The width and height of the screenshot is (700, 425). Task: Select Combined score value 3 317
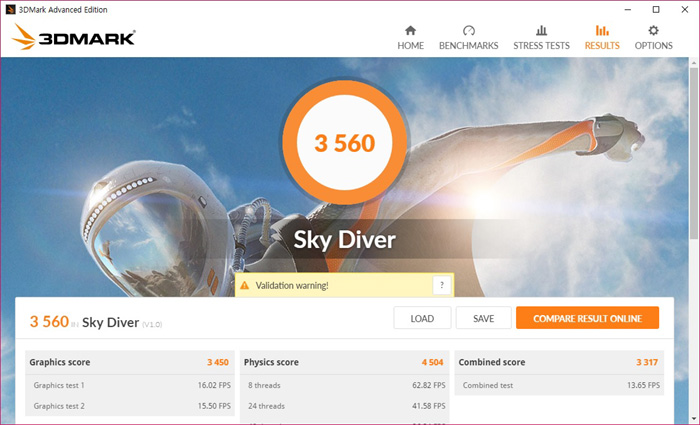pos(647,362)
